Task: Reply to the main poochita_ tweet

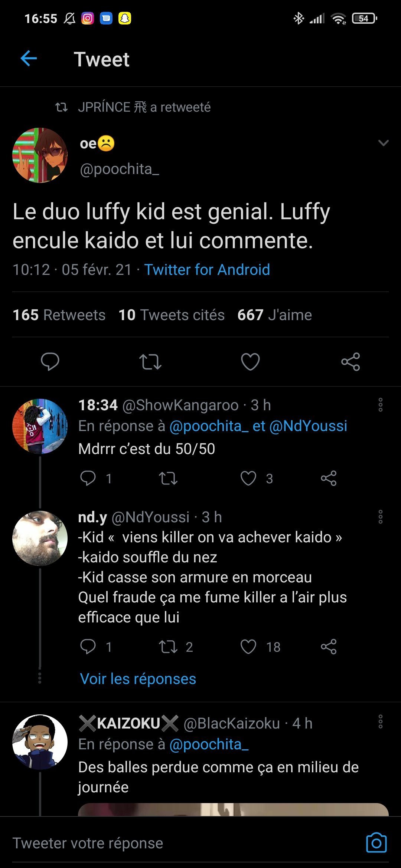Action: pyautogui.click(x=50, y=362)
